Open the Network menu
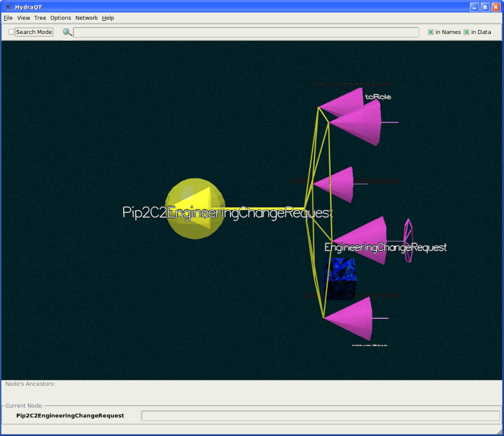The height and width of the screenshot is (436, 504). click(87, 18)
